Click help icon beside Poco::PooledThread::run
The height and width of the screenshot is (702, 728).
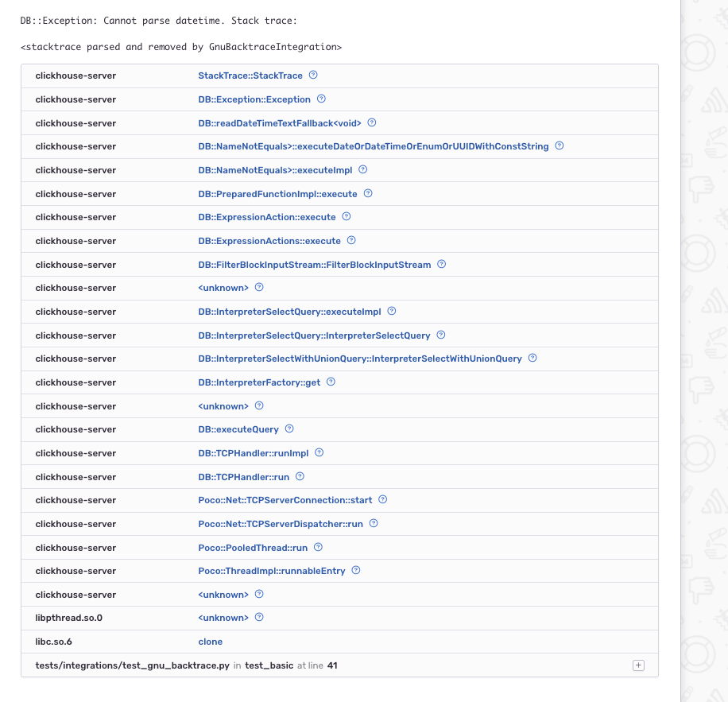coord(318,548)
